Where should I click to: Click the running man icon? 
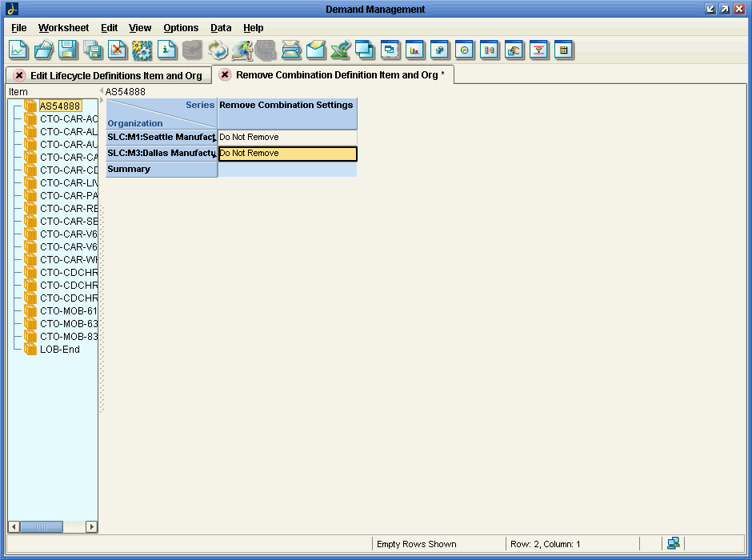coord(242,50)
